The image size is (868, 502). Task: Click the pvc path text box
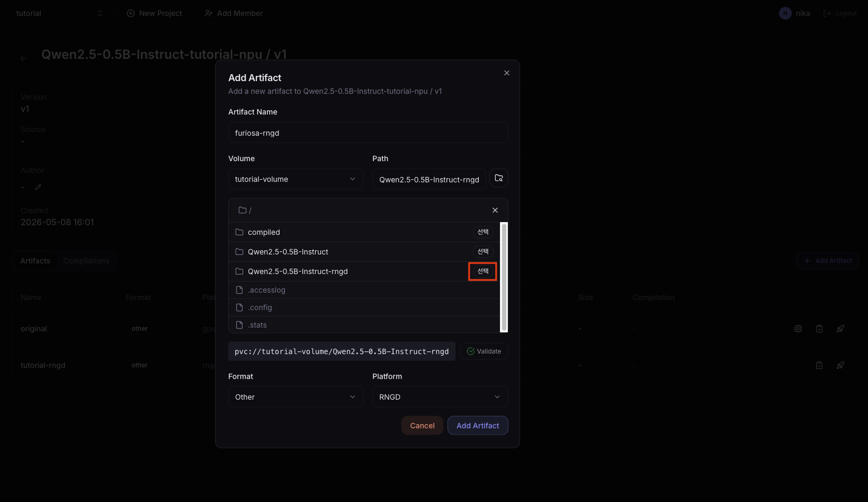point(342,351)
